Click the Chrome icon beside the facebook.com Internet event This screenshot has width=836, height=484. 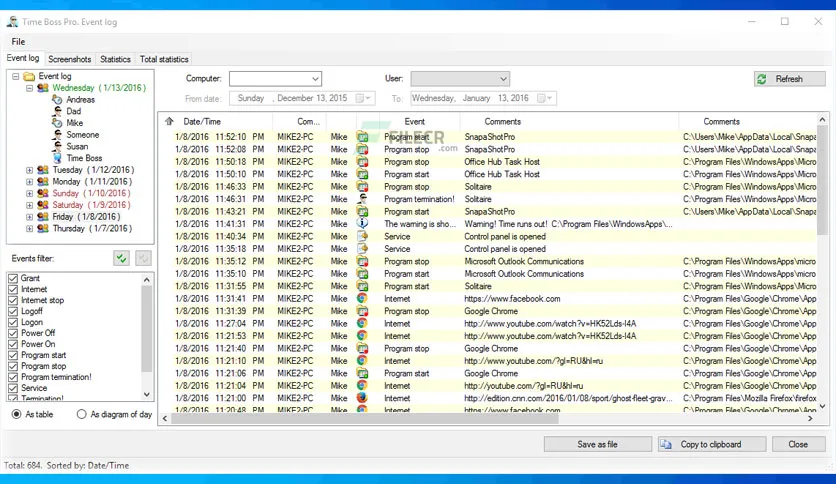[362, 299]
